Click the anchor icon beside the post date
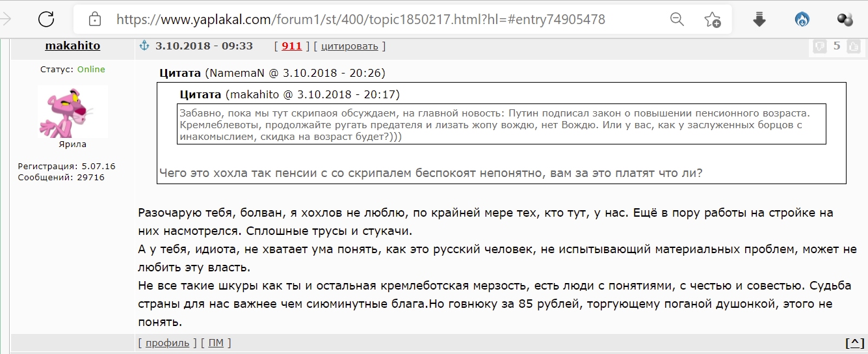 tap(145, 46)
